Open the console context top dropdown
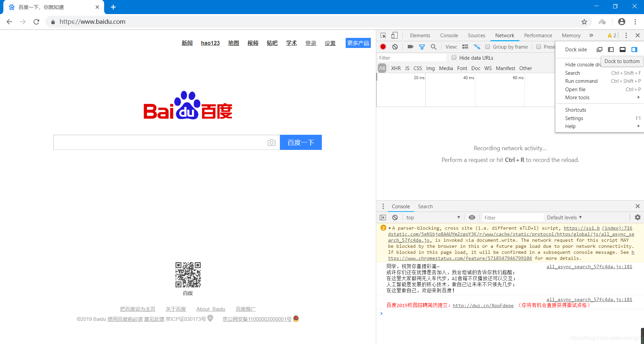The image size is (644, 344). (433, 218)
